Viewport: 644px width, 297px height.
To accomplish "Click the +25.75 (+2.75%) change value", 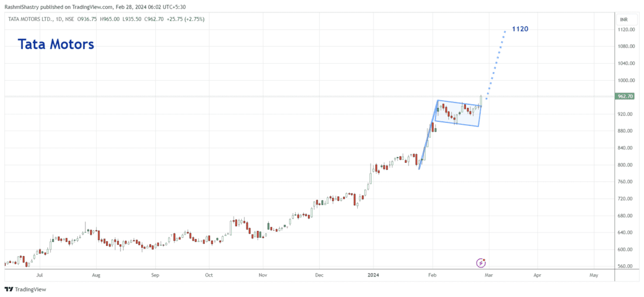I will (184, 19).
